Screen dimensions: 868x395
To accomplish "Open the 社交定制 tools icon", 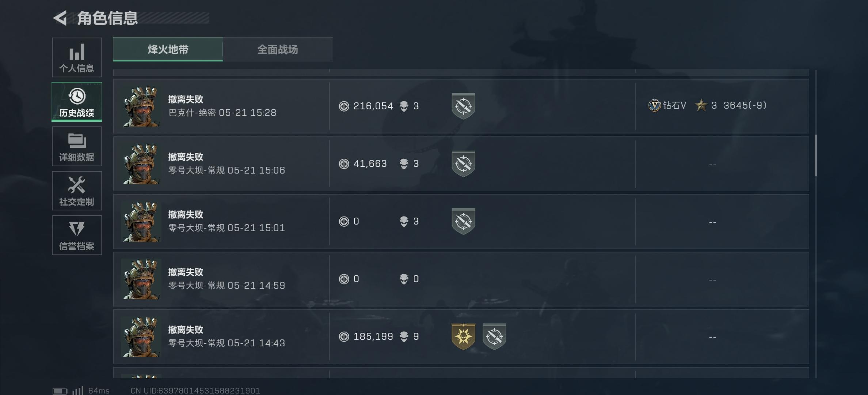I will pyautogui.click(x=77, y=185).
